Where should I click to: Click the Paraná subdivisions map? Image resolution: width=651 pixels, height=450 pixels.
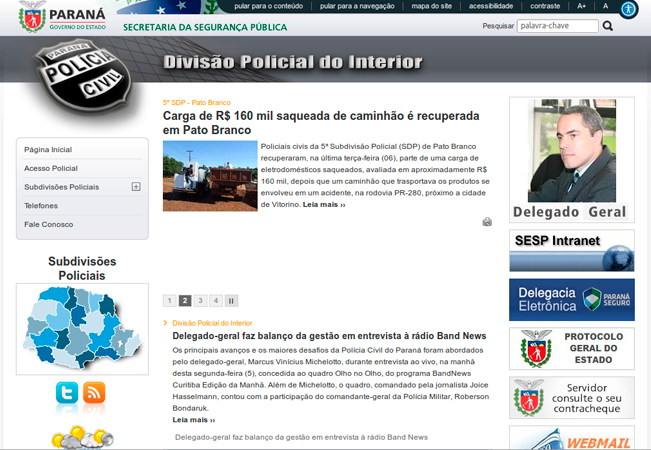82,328
